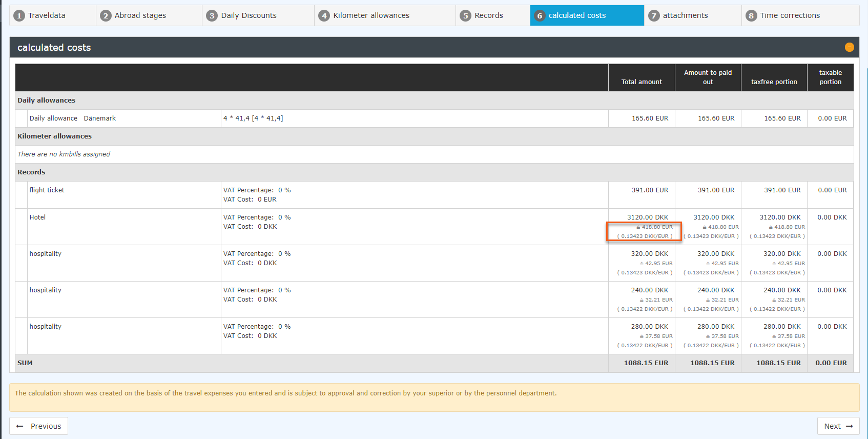Screen dimensions: 868x439
Task: Click the 320.00 DKK hospitality total amount
Action: pos(649,254)
